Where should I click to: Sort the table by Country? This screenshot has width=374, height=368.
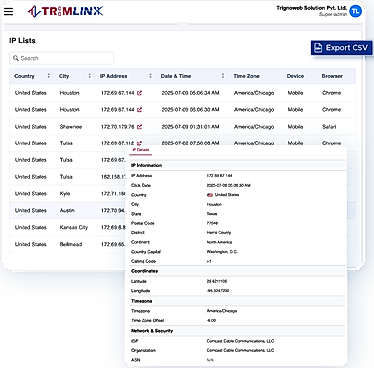point(49,76)
